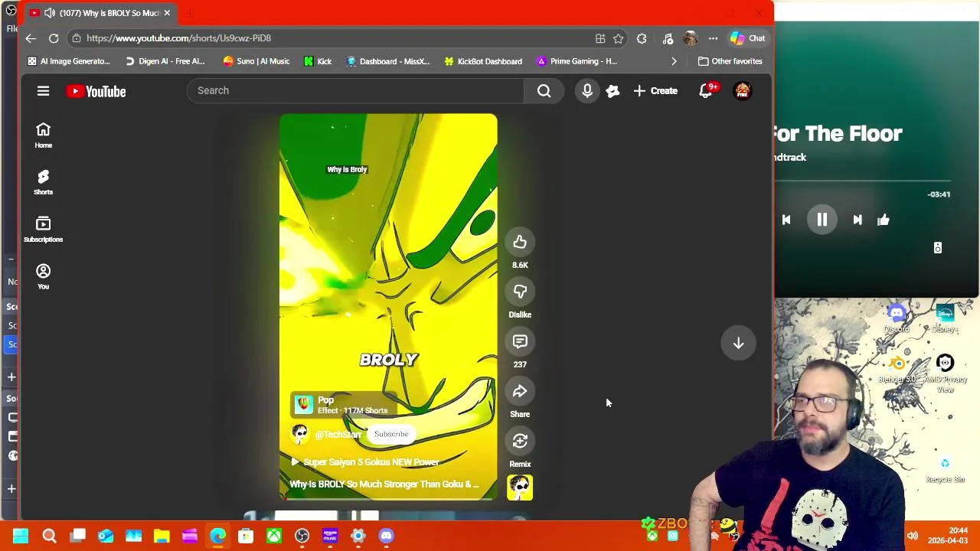The image size is (980, 551).
Task: Open comments showing 237
Action: coord(520,342)
